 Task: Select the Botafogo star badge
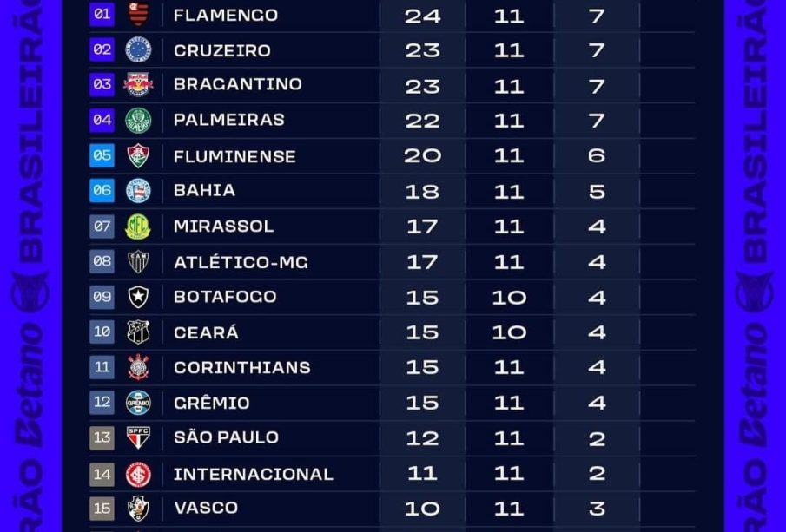(x=138, y=297)
